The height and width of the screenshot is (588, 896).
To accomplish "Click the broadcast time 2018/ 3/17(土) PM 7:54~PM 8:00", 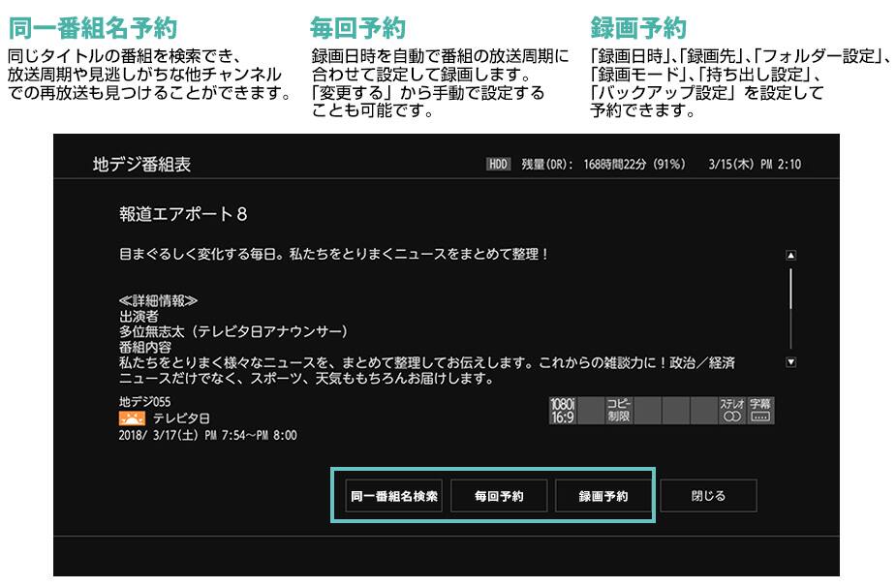I will click(208, 435).
